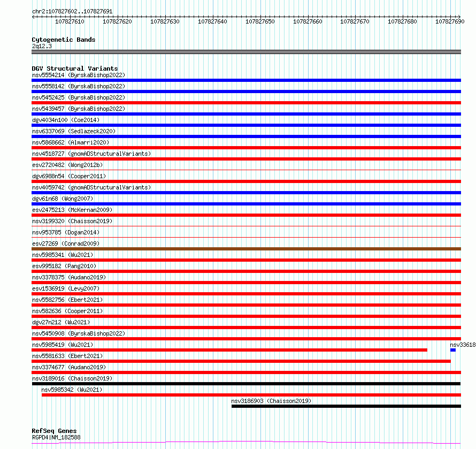Screen dimensions: 476x449
Task: Click the black bar under nsv3186903
Action: click(347, 406)
